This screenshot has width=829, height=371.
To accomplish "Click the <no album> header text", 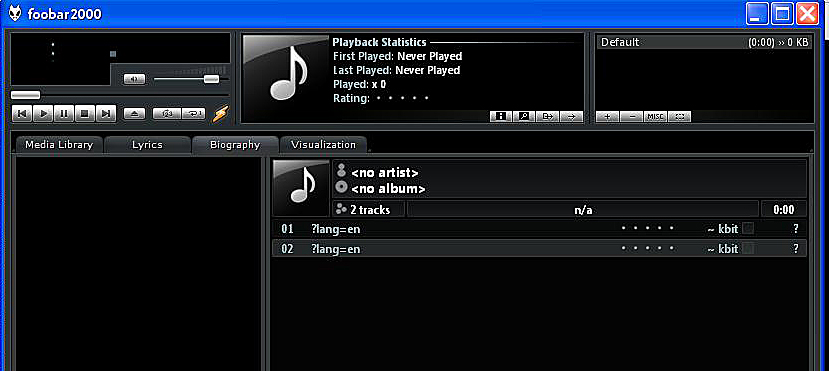I will (388, 189).
